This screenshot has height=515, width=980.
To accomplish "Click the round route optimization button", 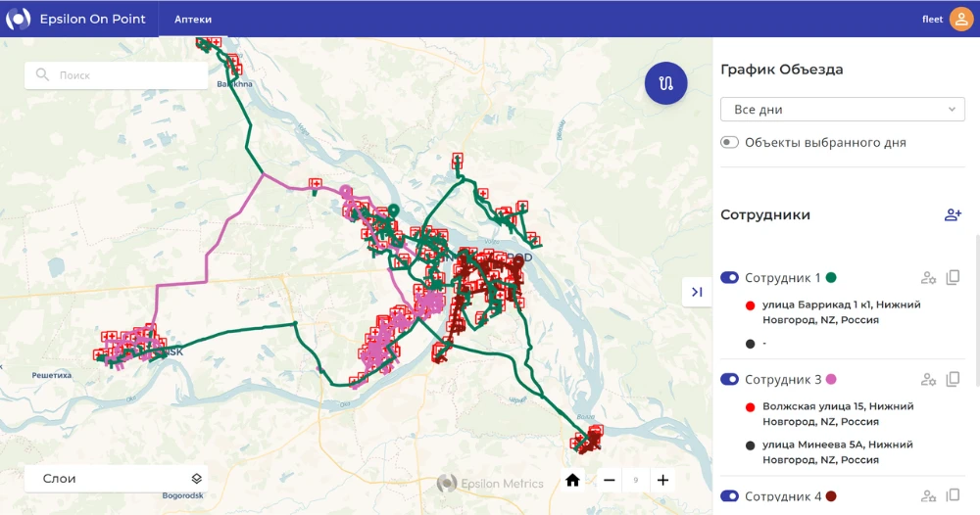I will pos(666,83).
